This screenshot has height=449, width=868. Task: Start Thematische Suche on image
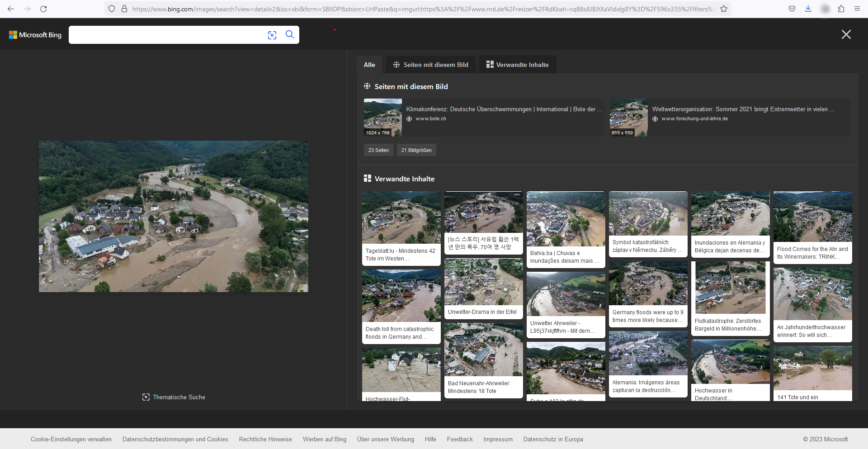click(174, 397)
